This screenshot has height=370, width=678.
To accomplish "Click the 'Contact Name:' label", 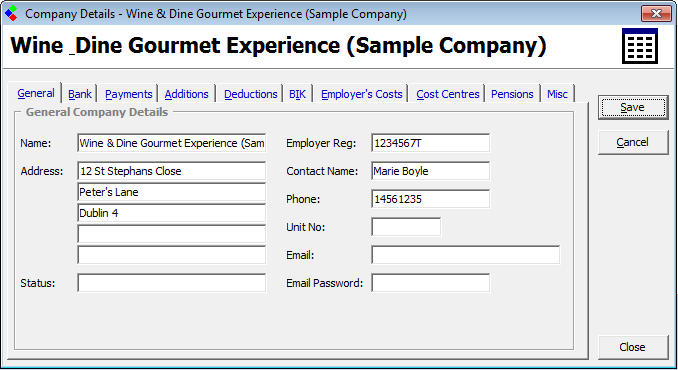I will [x=322, y=171].
